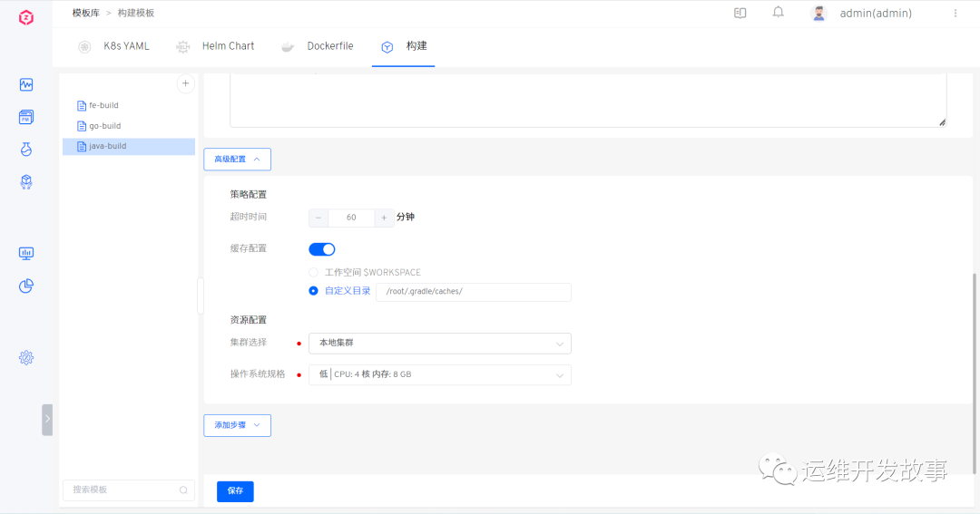Increase the timeout minutes
The image size is (980, 514).
[384, 218]
